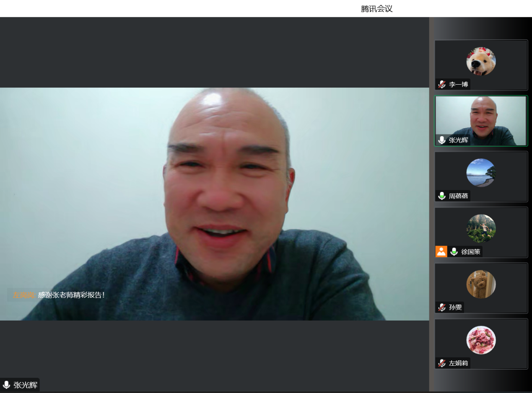The height and width of the screenshot is (393, 532).
Task: Click the 李一博 name label
Action: [x=458, y=84]
